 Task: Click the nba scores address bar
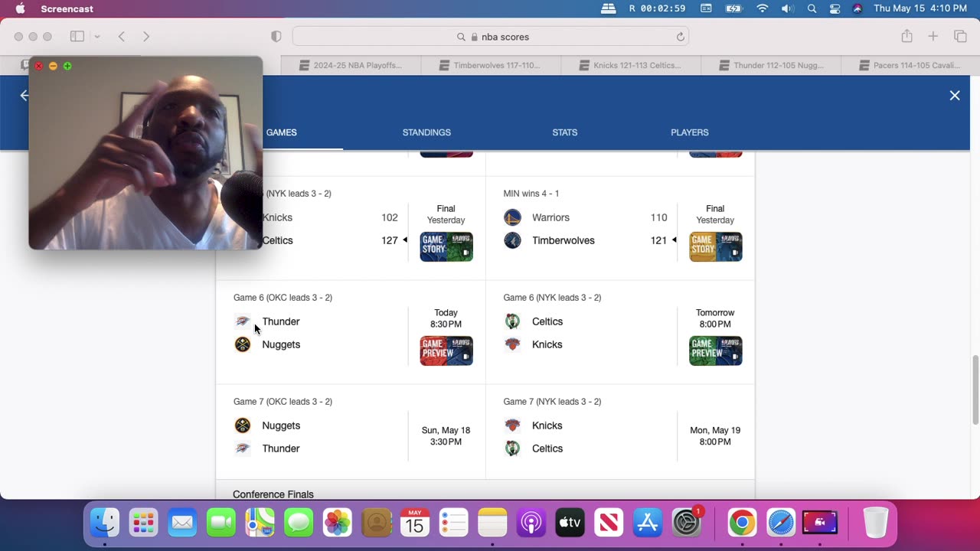tap(490, 37)
